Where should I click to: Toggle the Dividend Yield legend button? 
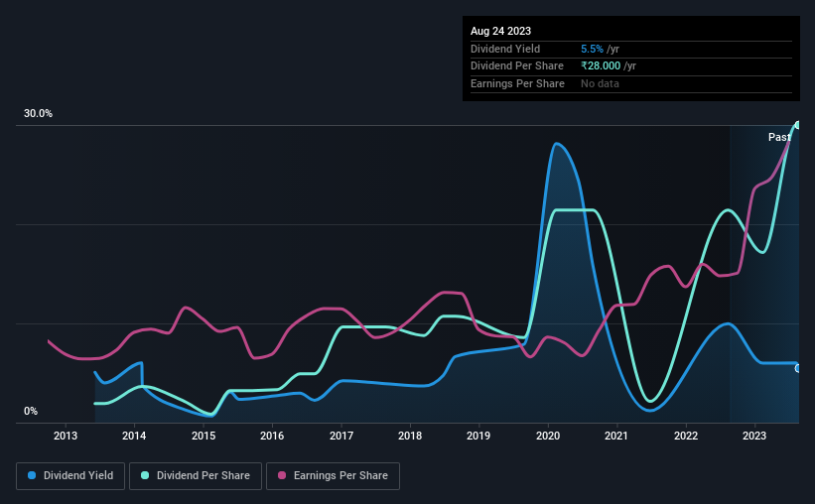click(x=70, y=476)
